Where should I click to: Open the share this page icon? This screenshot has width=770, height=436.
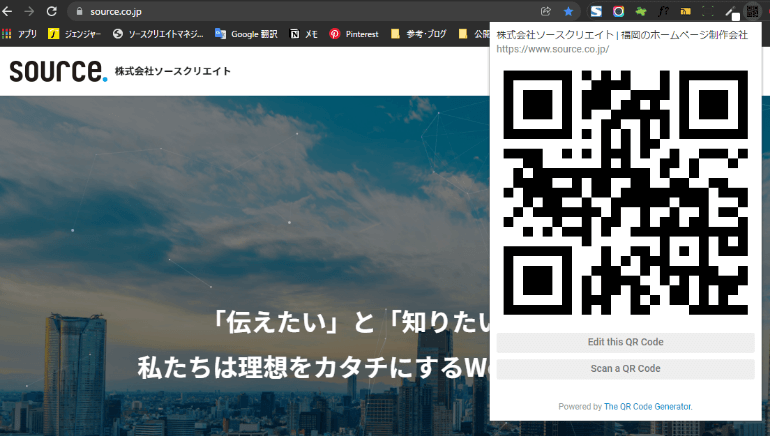(x=546, y=11)
